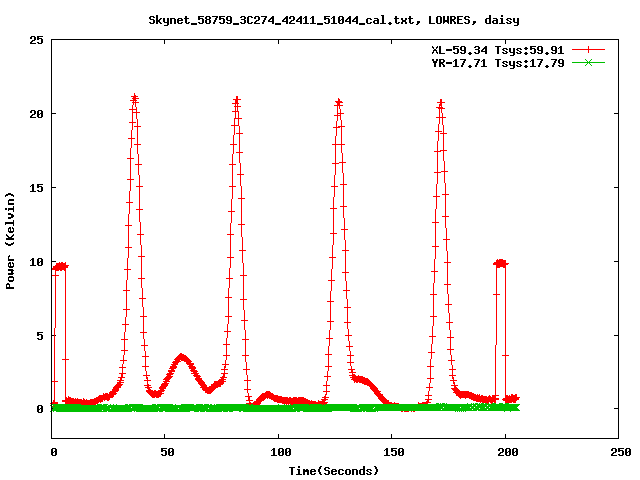Click the small red bump after the first peak
Screen dimensions: 640x480
(x=181, y=357)
